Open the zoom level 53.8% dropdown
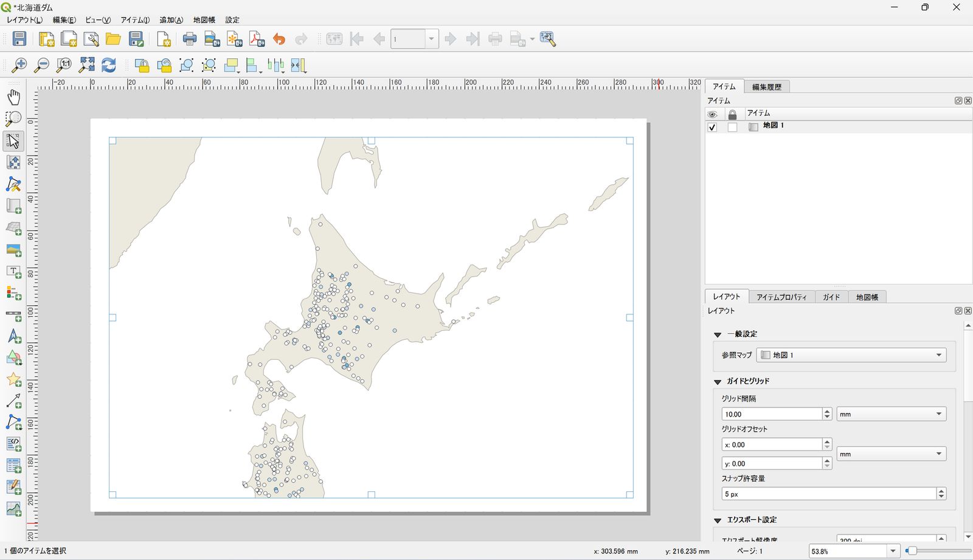Image resolution: width=973 pixels, height=560 pixels. 893,551
